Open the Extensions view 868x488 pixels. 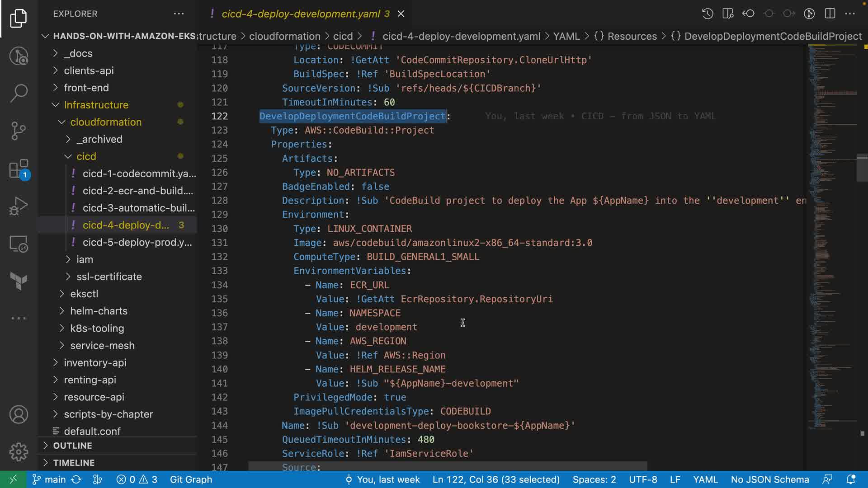tap(19, 169)
